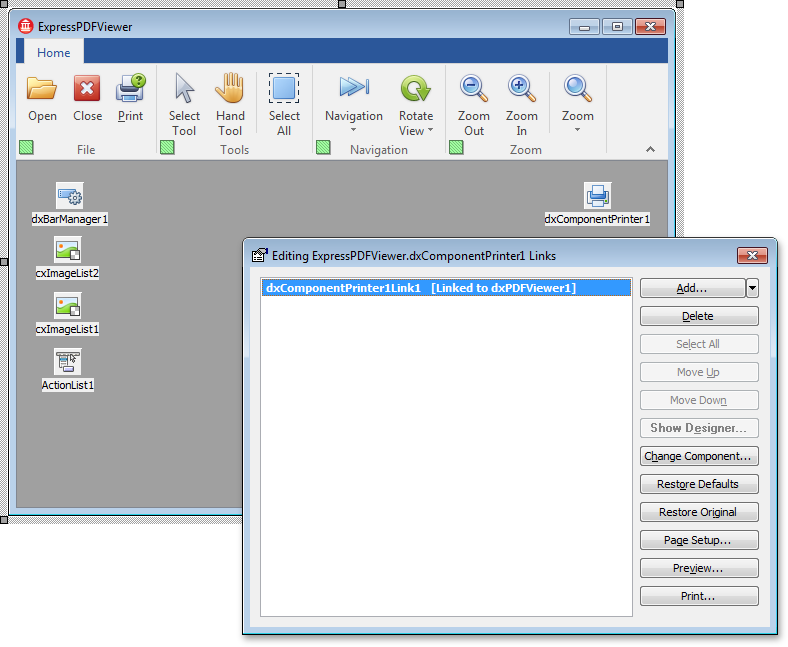Click the Select All icon
788x647 pixels.
point(284,89)
